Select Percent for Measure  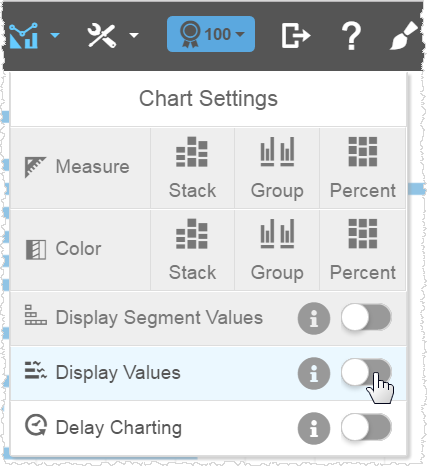pos(363,168)
